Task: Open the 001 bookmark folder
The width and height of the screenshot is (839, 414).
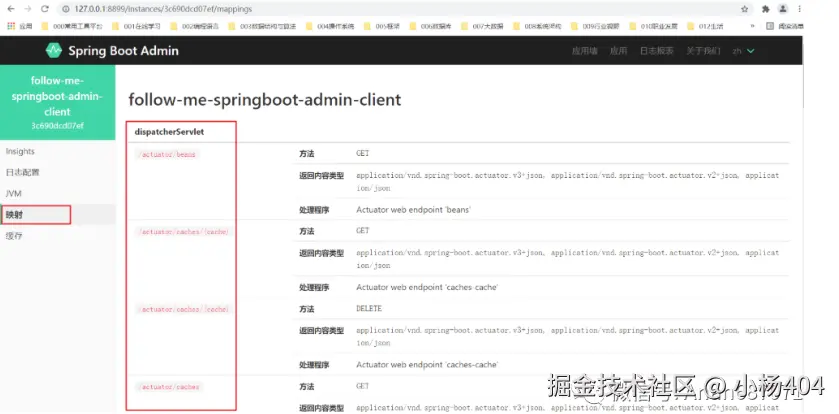Action: coord(136,26)
